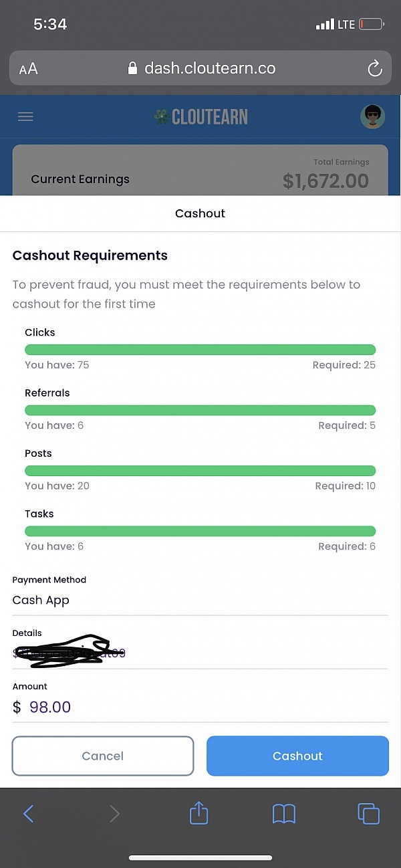This screenshot has width=401, height=868.
Task: Tap the Total Earnings $1,672.00 card
Action: [200, 170]
